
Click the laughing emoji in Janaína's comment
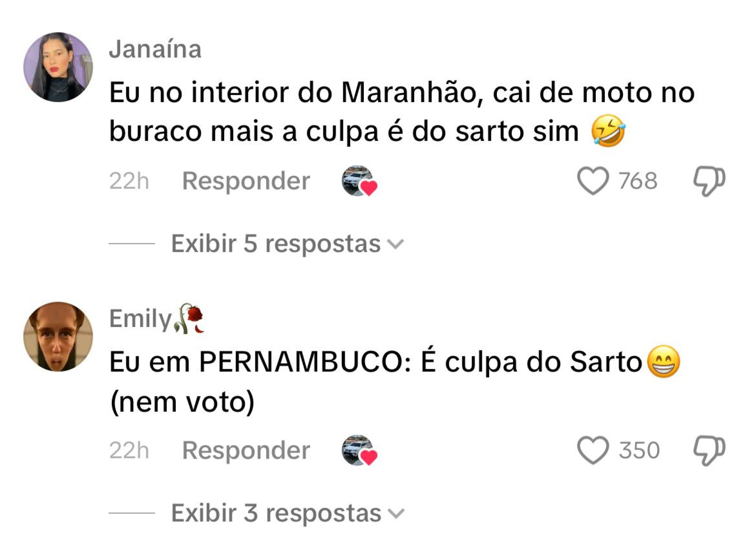[608, 131]
